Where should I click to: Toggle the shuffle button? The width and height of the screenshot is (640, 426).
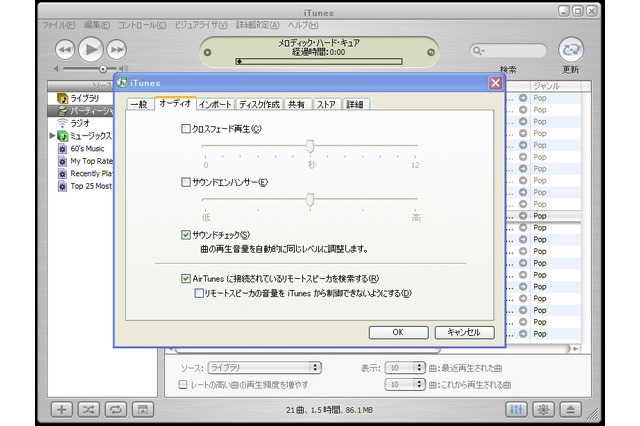click(89, 409)
